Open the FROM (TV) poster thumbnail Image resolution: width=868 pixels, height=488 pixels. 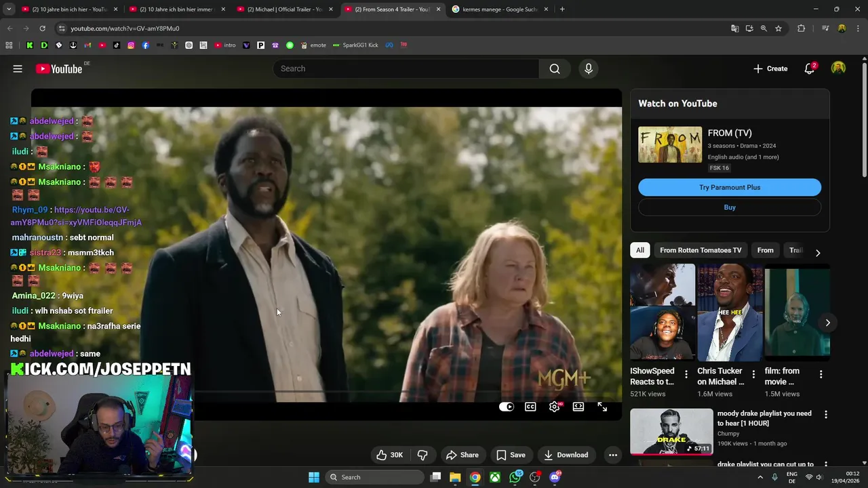[x=670, y=144]
